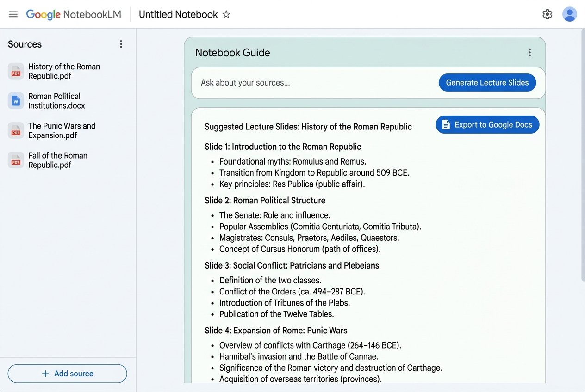Screen dimensions: 585x392
Task: Click the Overview of conflicts with Carthage bullet
Action: [310, 345]
